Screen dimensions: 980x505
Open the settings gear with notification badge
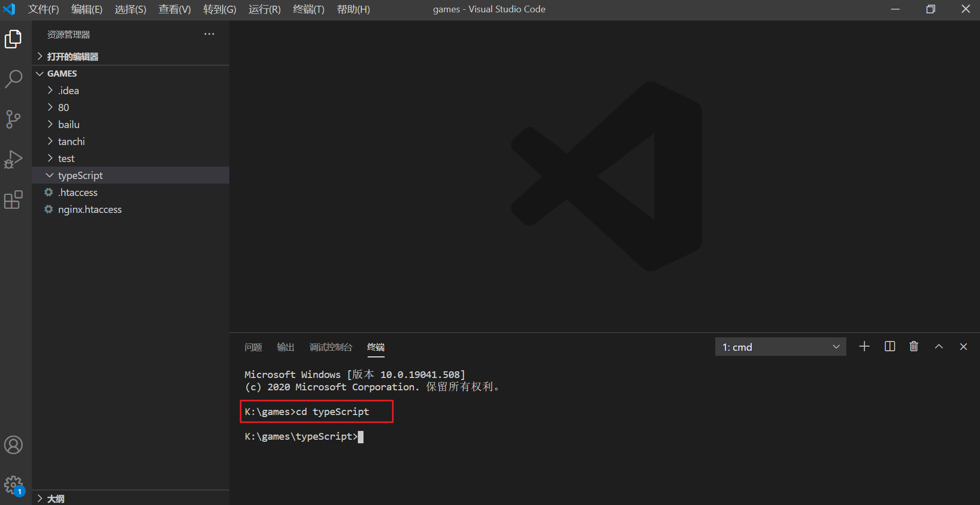click(13, 484)
